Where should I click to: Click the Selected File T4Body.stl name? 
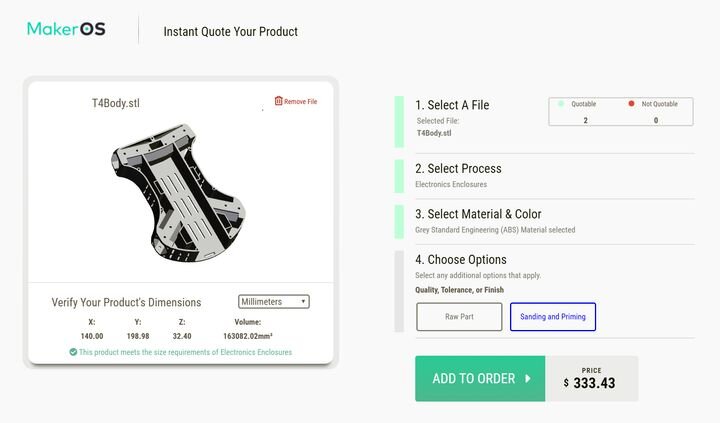point(434,132)
